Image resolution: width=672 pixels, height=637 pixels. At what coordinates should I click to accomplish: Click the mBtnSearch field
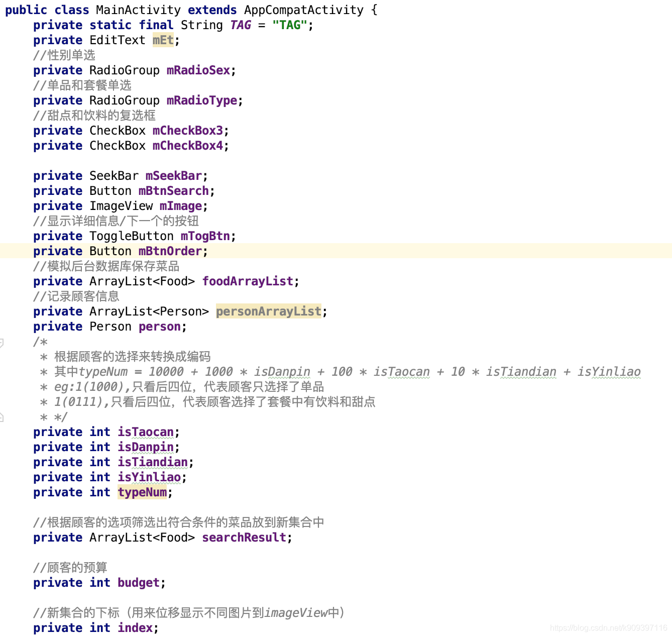click(174, 191)
